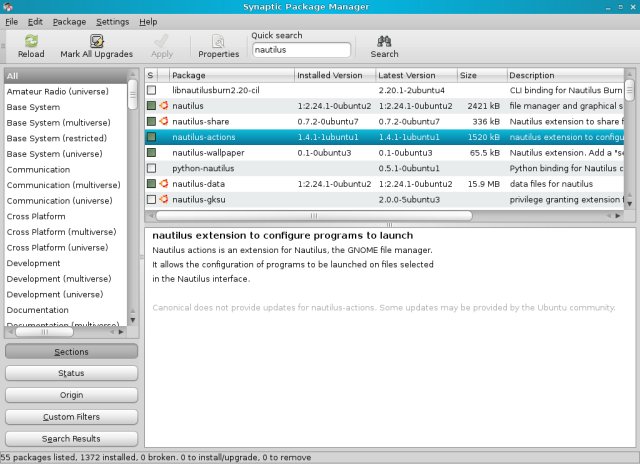Select the nautilus-wallpaper package row
This screenshot has height=464, width=640.
[x=384, y=153]
